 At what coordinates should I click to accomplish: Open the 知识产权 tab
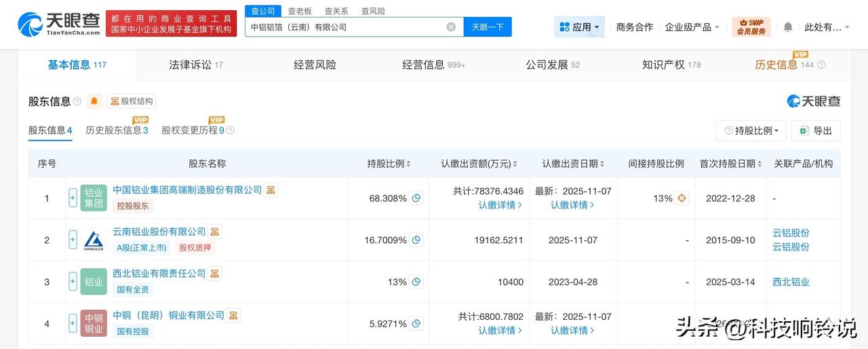671,65
